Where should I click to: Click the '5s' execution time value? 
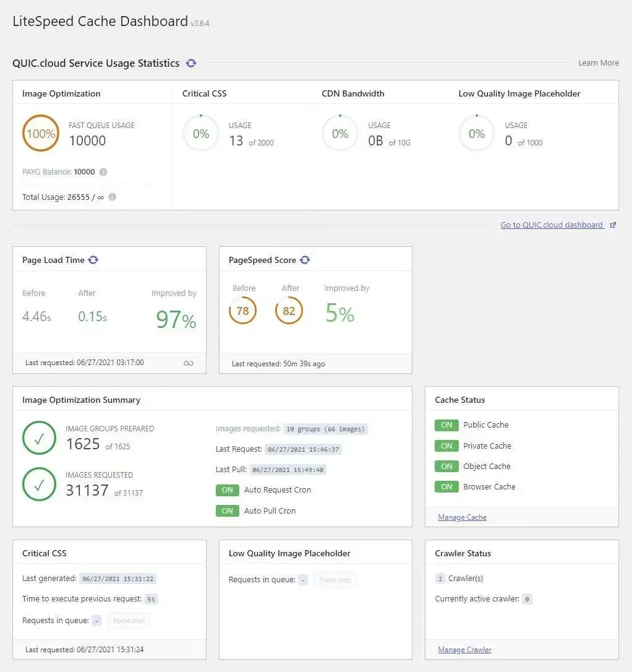click(x=151, y=599)
